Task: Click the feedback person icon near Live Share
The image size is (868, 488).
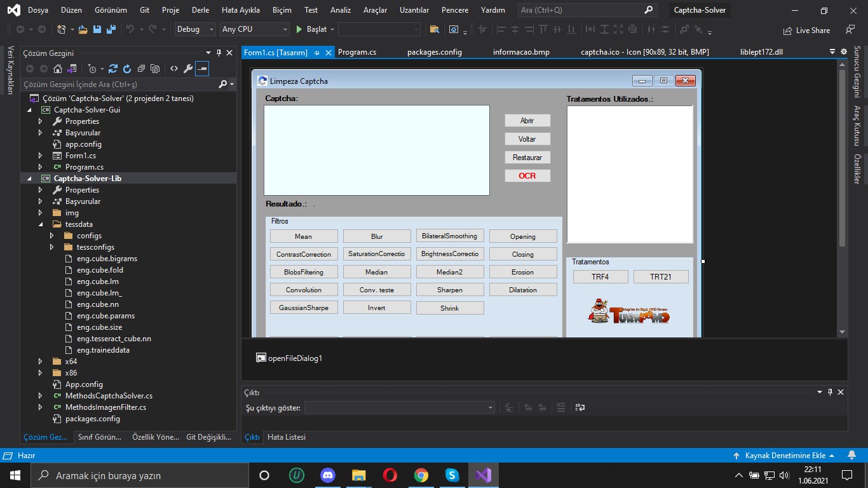Action: 850,29
